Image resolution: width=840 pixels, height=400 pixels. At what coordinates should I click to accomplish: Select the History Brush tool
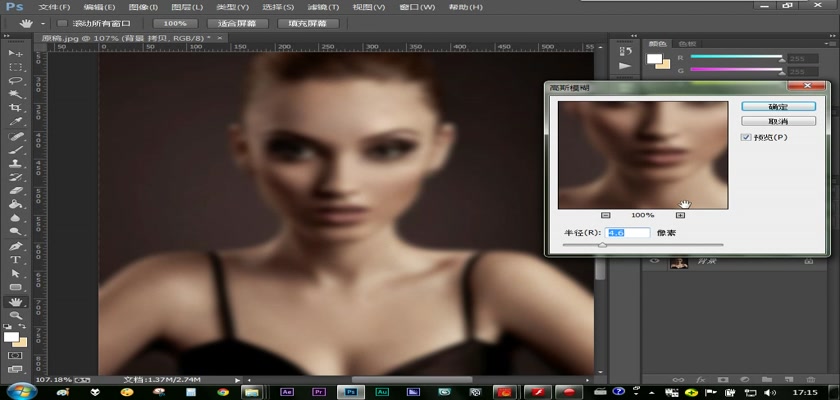[x=16, y=177]
